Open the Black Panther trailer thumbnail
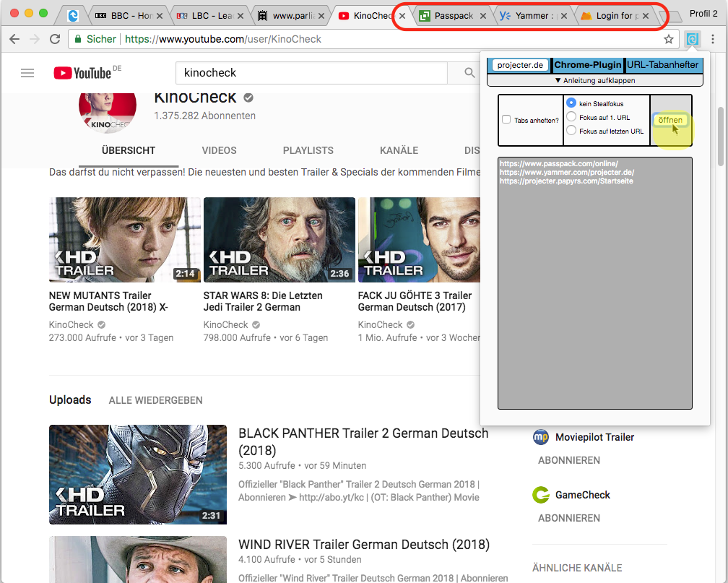This screenshot has width=728, height=583. coord(137,474)
